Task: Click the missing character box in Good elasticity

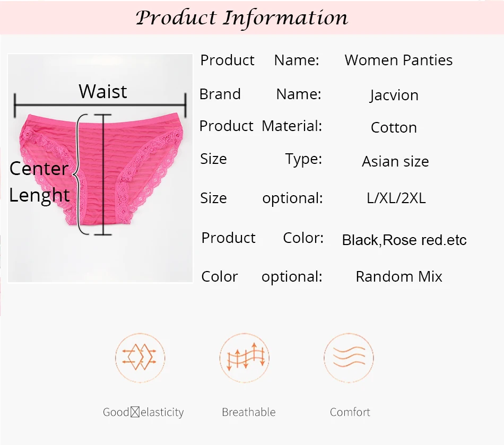Action: (135, 412)
